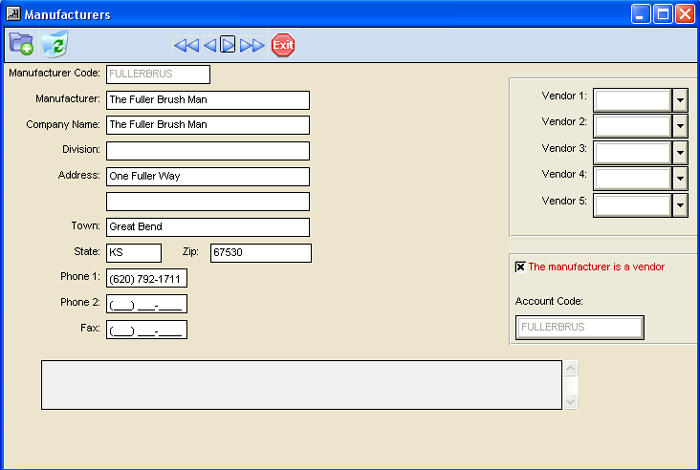Click the notes scrollbar up arrow
700x470 pixels.
571,368
